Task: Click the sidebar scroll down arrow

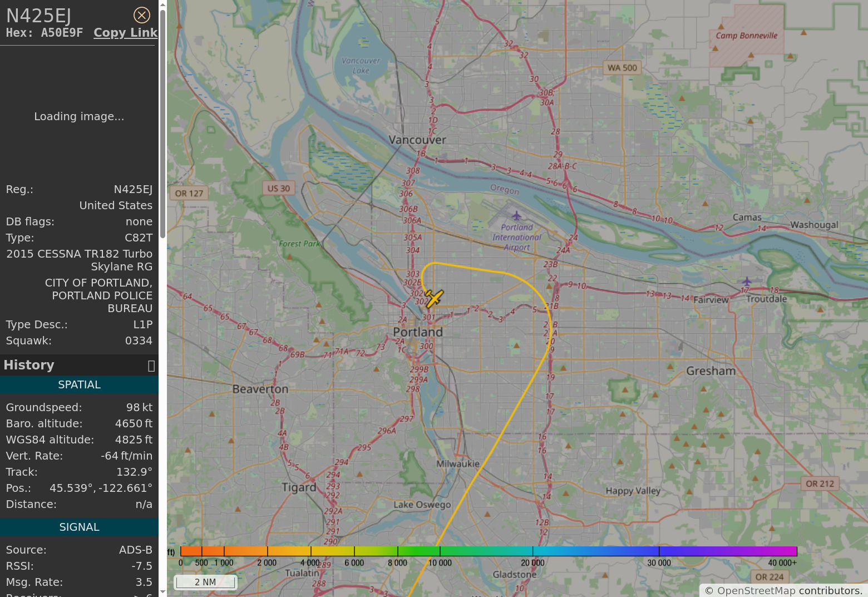Action: click(162, 592)
